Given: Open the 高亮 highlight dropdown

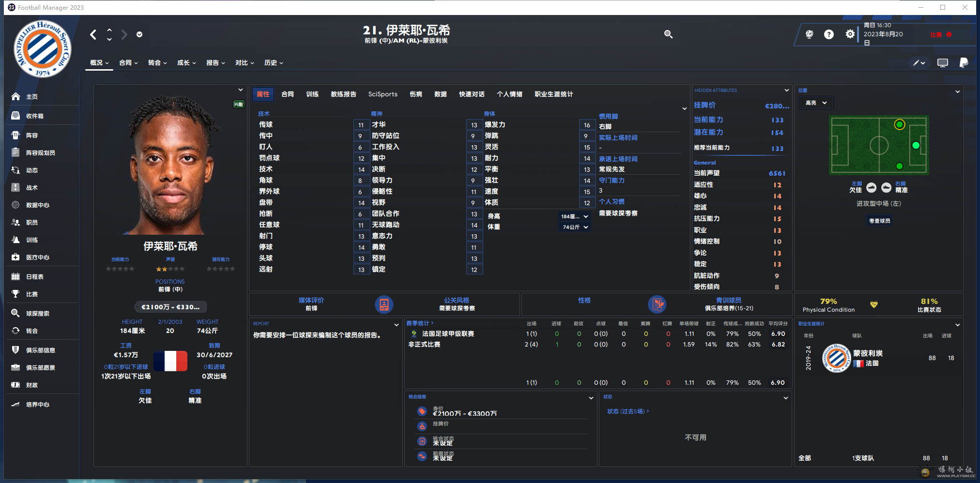Looking at the screenshot, I should coord(816,103).
